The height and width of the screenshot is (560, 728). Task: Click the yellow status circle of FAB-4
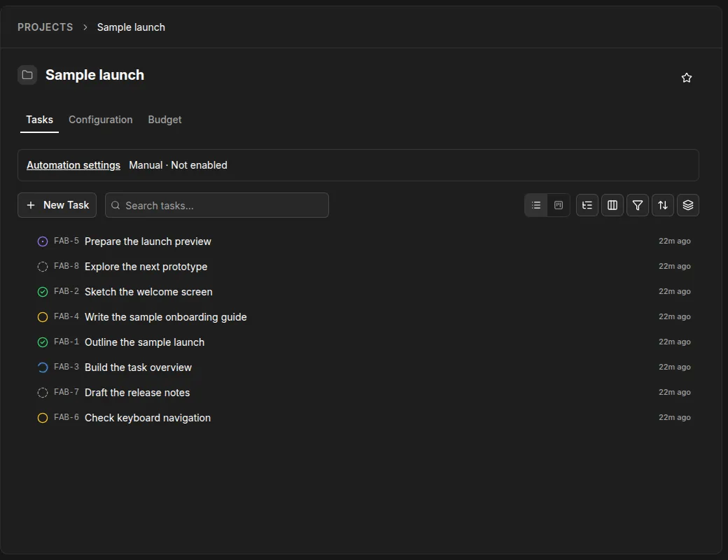click(42, 317)
